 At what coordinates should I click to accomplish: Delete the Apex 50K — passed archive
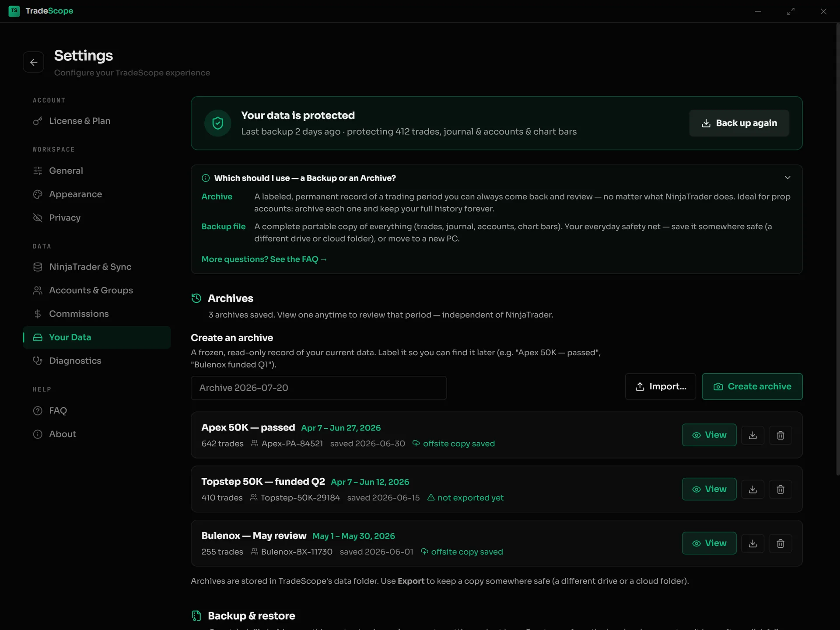pyautogui.click(x=780, y=435)
